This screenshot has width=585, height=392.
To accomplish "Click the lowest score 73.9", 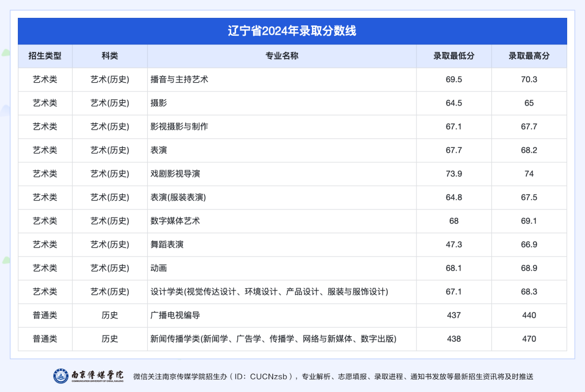I will pos(454,174).
